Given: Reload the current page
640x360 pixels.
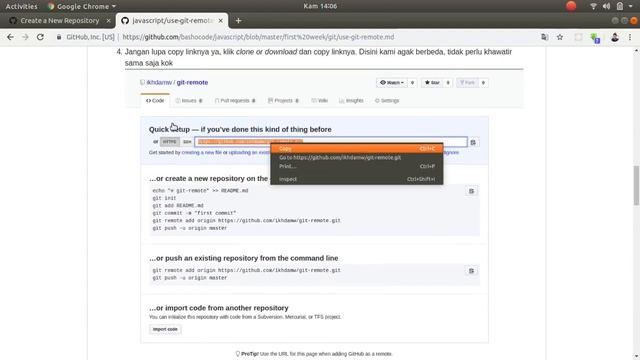Looking at the screenshot, I should (40, 37).
